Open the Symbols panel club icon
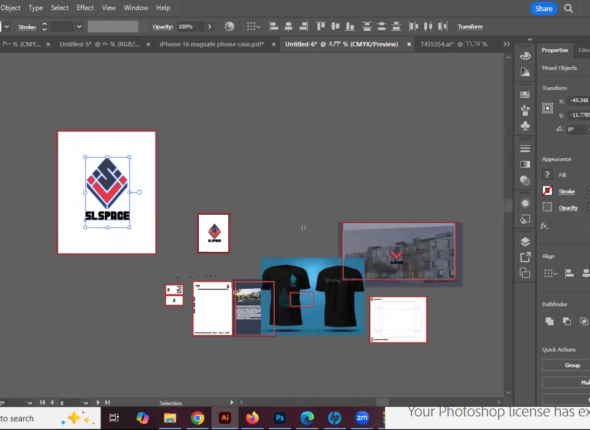 coord(525,126)
